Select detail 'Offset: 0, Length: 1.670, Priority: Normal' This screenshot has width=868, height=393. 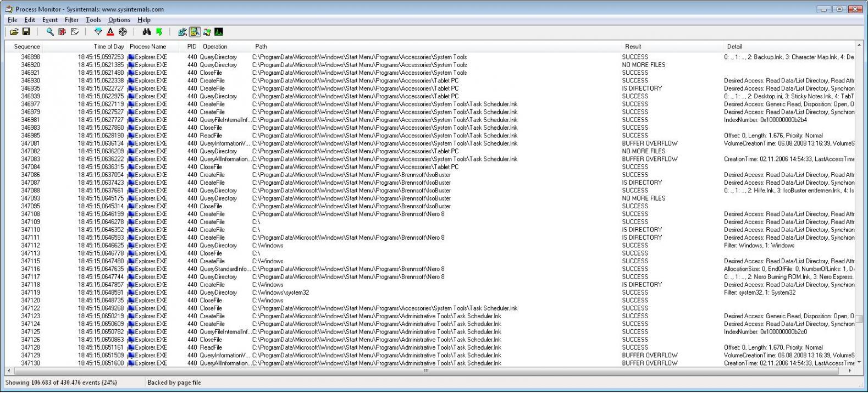point(773,347)
